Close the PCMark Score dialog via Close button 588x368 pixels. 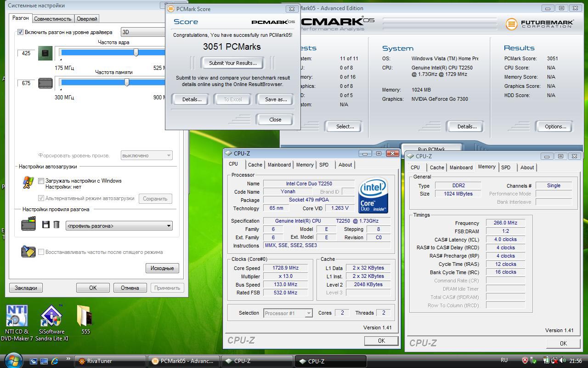[x=275, y=120]
